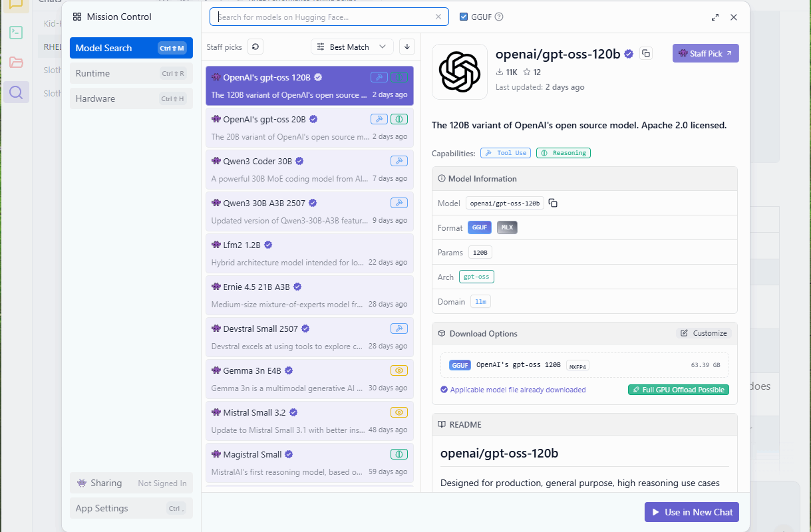The image size is (811, 532).
Task: Open Customize in Download Options
Action: coord(704,333)
